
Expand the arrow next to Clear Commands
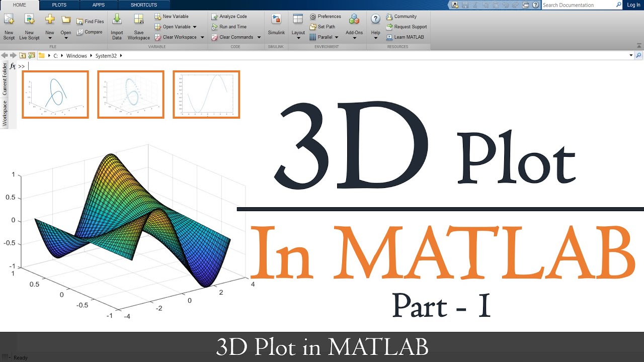tap(259, 37)
